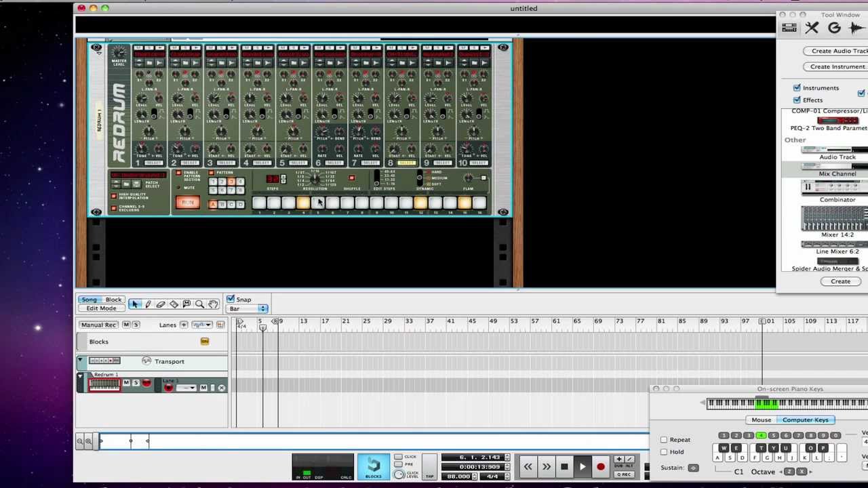Image resolution: width=868 pixels, height=488 pixels.
Task: Zoom in the sequencer horizontally
Action: click(x=88, y=441)
